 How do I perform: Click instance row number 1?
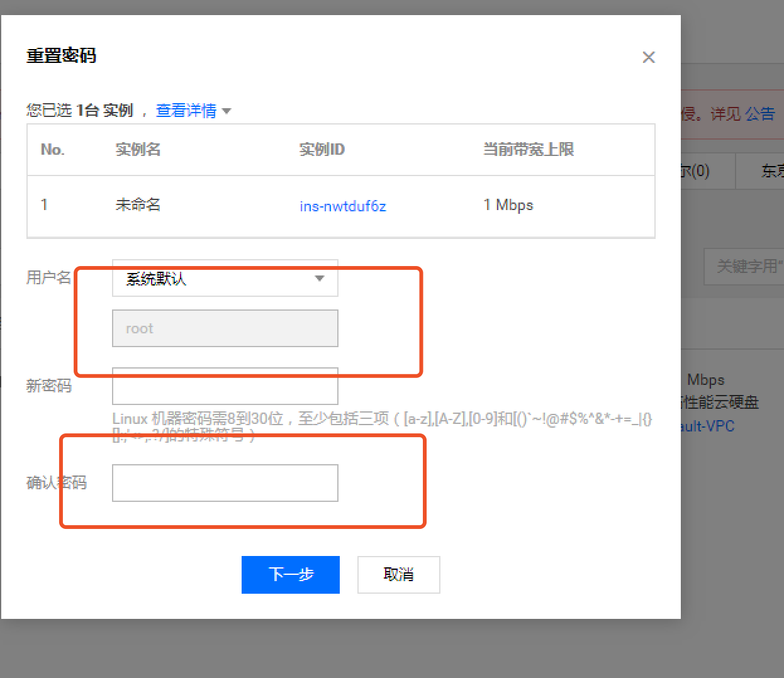[x=44, y=205]
